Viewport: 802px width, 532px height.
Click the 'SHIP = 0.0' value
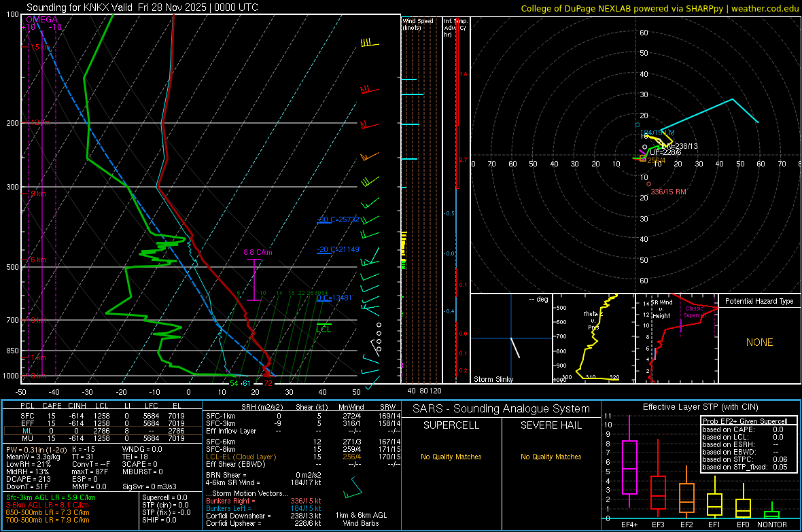pyautogui.click(x=159, y=520)
